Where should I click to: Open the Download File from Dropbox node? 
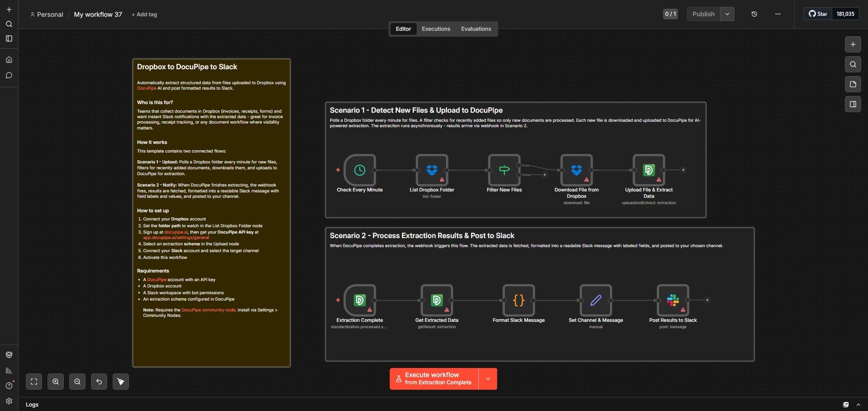pyautogui.click(x=576, y=171)
